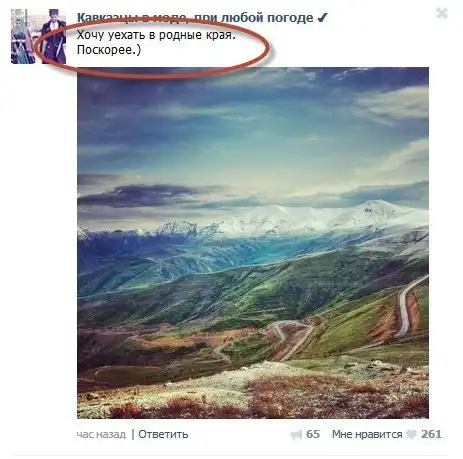Open the "Кавказцы в моде, при любой погоде" group

pyautogui.click(x=195, y=17)
